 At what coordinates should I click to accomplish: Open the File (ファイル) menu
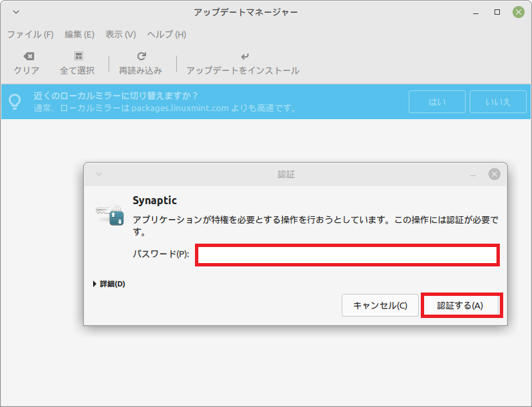click(31, 35)
